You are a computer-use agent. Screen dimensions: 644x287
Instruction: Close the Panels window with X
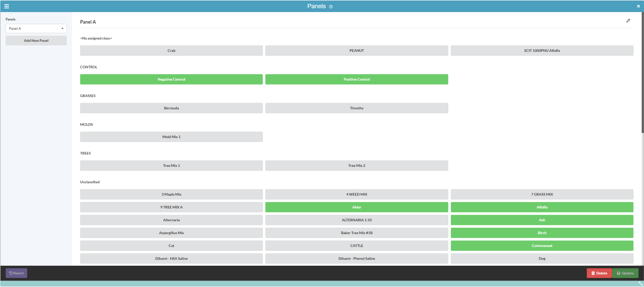(638, 6)
